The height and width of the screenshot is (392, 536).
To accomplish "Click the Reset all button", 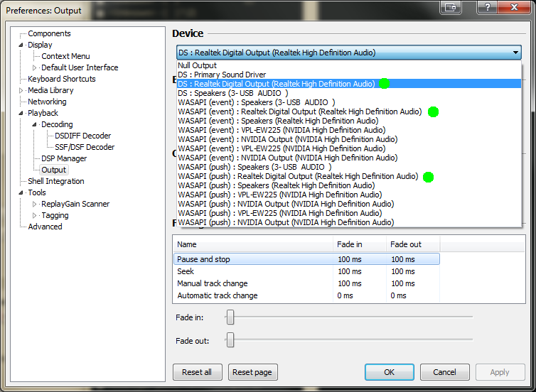I will pos(197,372).
